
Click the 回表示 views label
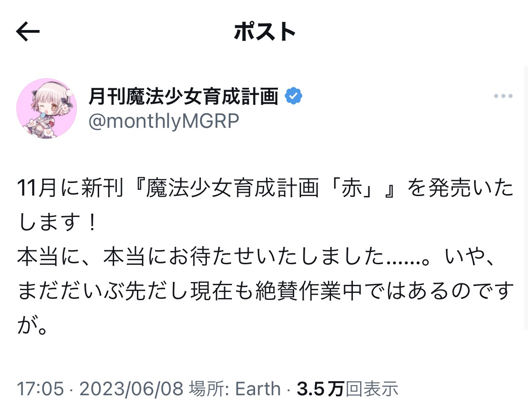pos(372,389)
